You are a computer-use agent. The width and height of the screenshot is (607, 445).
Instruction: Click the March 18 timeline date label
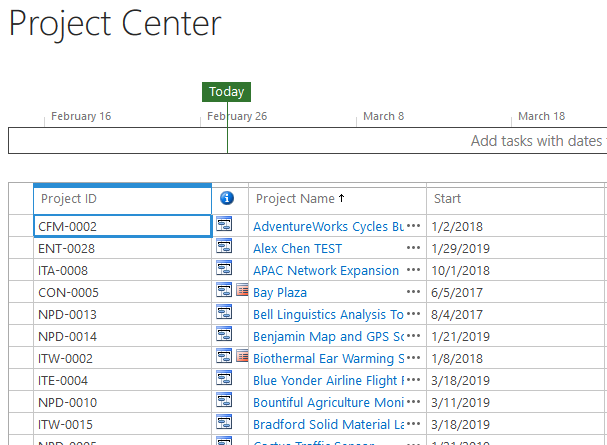tap(542, 116)
